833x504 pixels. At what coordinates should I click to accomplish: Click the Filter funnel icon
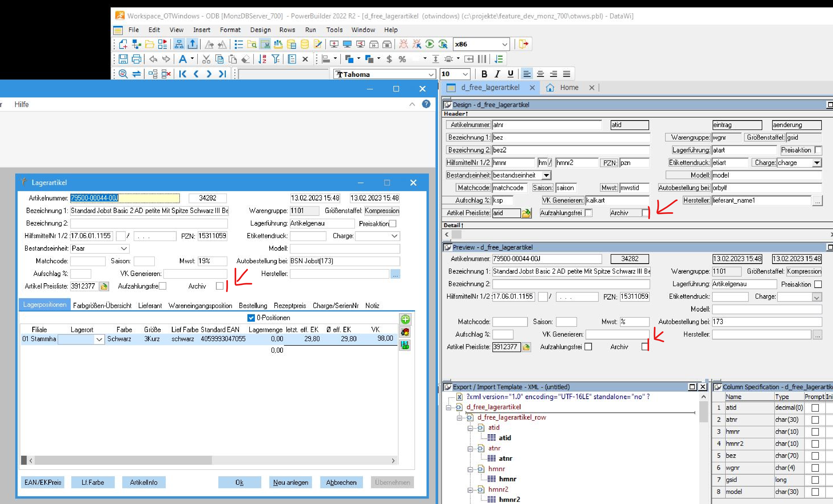pyautogui.click(x=275, y=59)
